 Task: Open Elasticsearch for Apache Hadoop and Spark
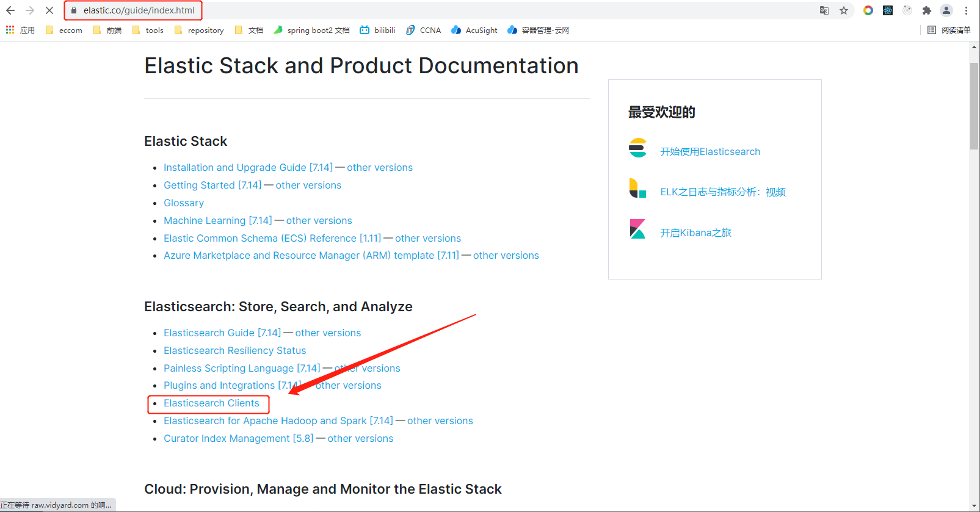click(278, 420)
